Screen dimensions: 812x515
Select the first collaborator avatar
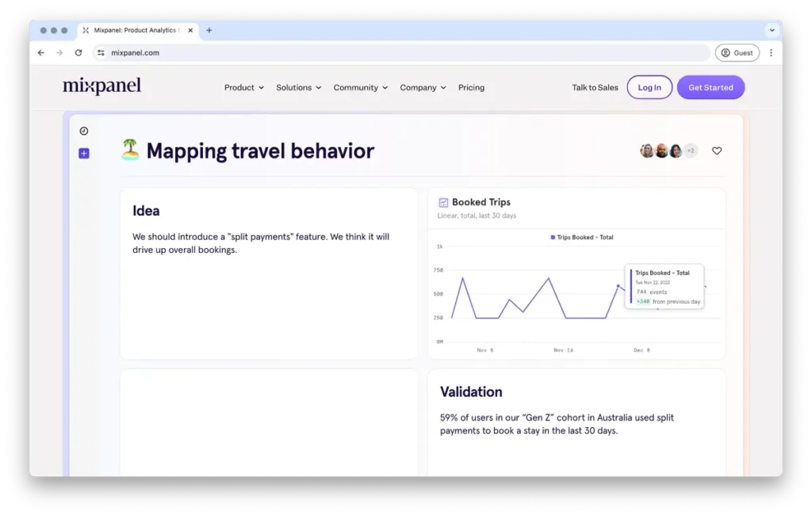[647, 151]
